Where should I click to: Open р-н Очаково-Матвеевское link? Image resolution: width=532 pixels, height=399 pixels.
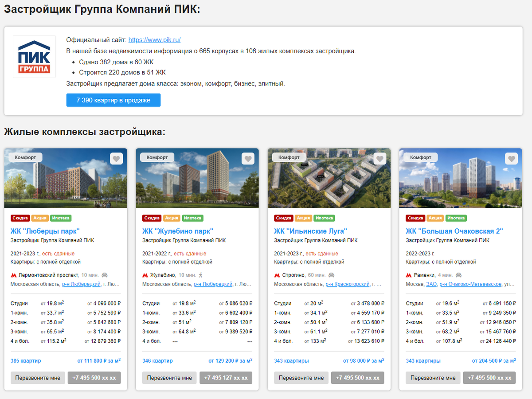(470, 284)
